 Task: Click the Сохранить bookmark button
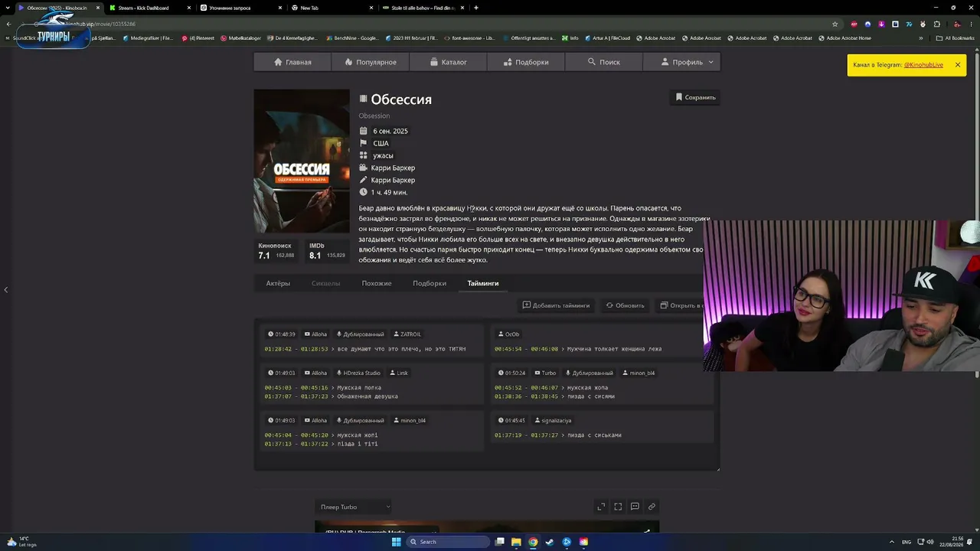click(x=695, y=97)
